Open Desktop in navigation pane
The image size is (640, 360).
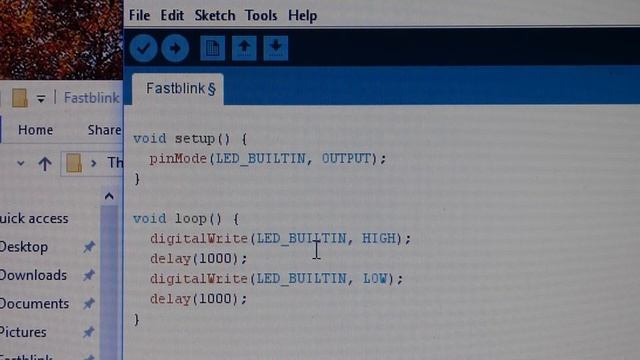pyautogui.click(x=24, y=247)
